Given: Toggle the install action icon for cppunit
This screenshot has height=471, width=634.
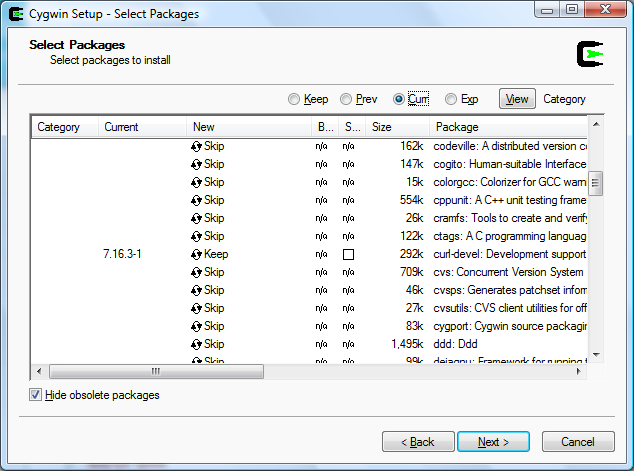Looking at the screenshot, I should pos(196,200).
